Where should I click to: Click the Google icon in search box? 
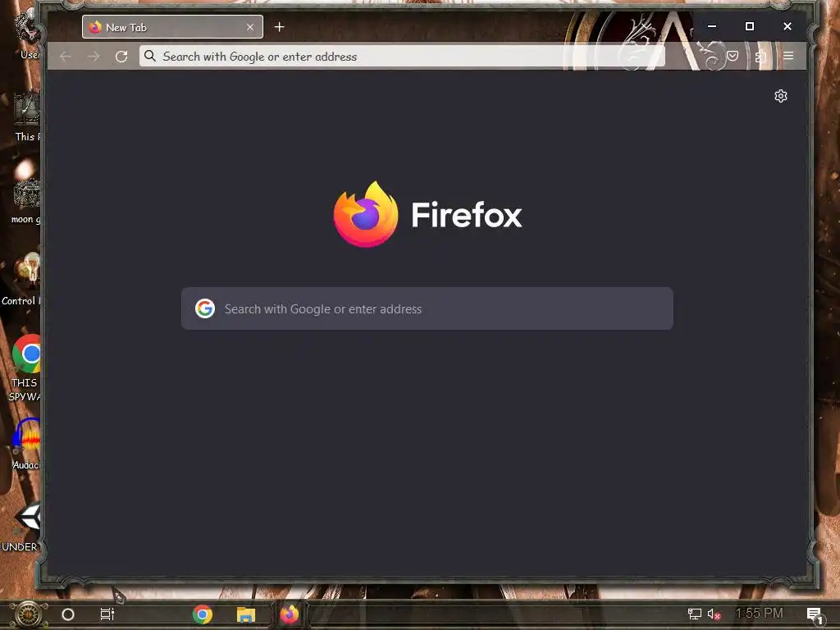click(x=204, y=308)
